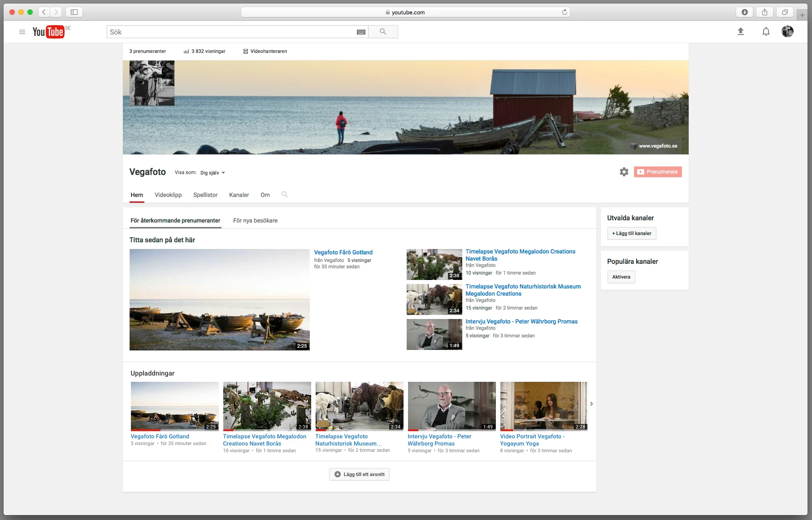Click the Prenumerera button
812x520 pixels.
(658, 172)
